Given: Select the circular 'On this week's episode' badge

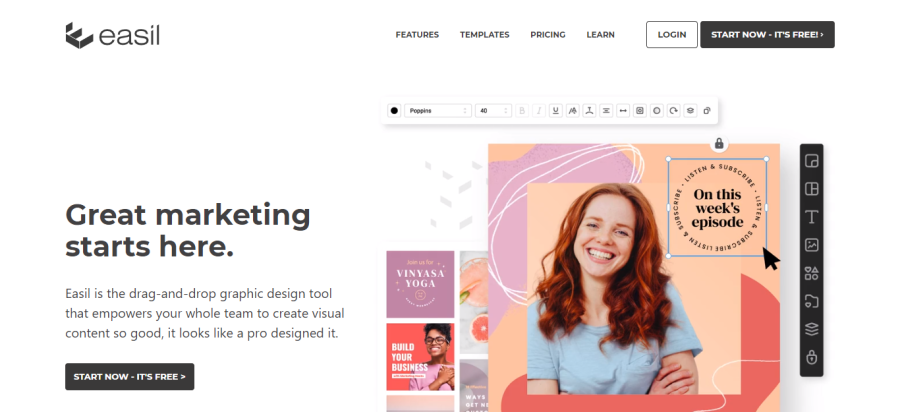Looking at the screenshot, I should pos(717,208).
